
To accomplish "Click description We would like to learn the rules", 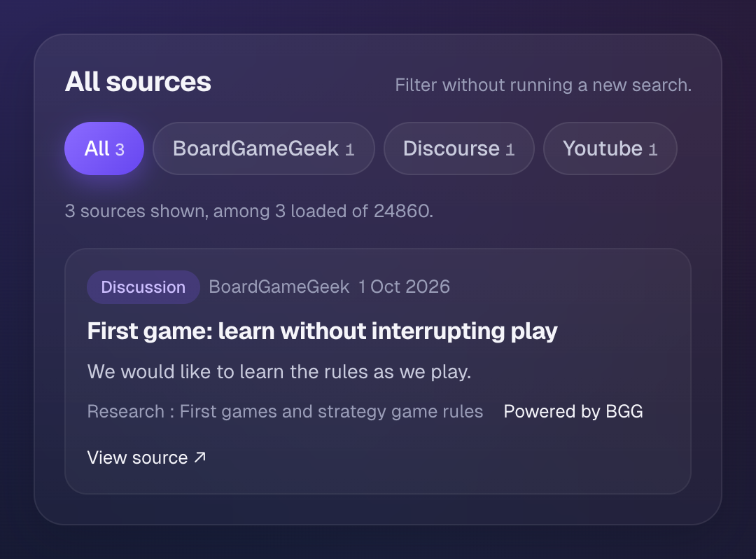I will pos(279,372).
